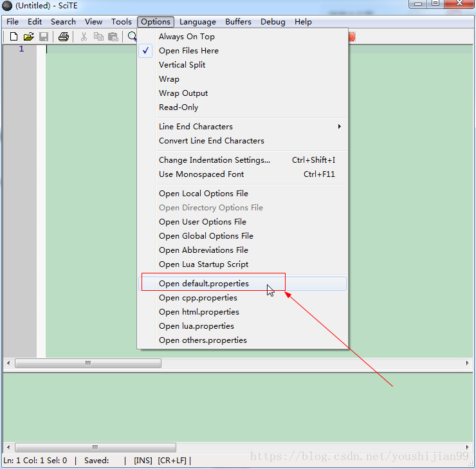Image resolution: width=476 pixels, height=469 pixels.
Task: Open the Search menu
Action: coord(63,22)
